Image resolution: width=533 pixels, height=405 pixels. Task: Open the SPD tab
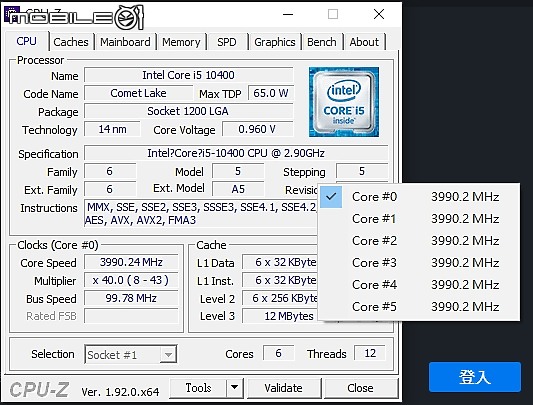pos(227,42)
